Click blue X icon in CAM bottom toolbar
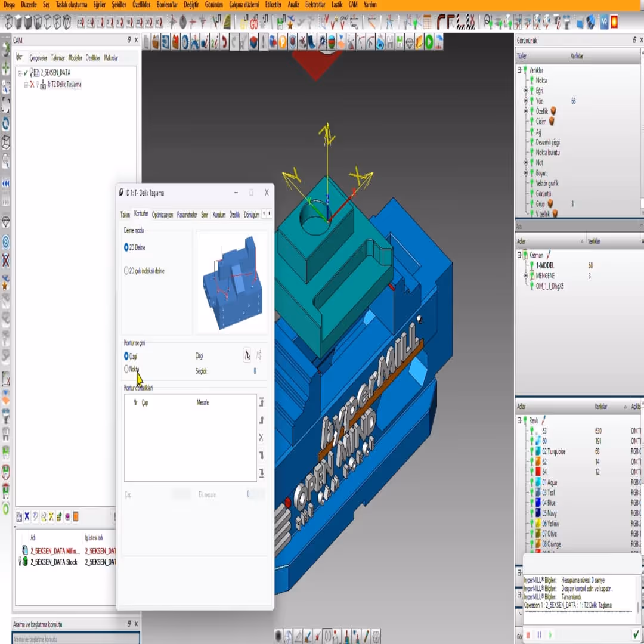The width and height of the screenshot is (644, 644). 27,516
